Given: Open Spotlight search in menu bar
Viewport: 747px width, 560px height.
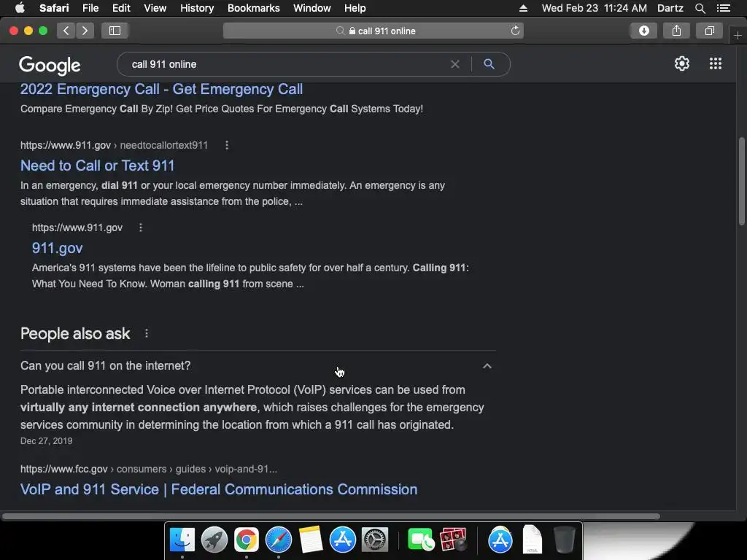Looking at the screenshot, I should [700, 8].
